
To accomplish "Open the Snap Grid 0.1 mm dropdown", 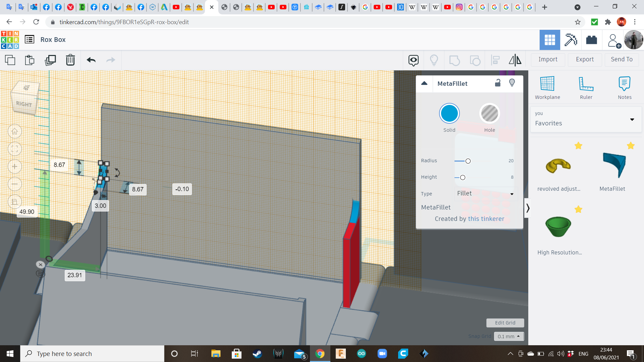I will [x=508, y=336].
